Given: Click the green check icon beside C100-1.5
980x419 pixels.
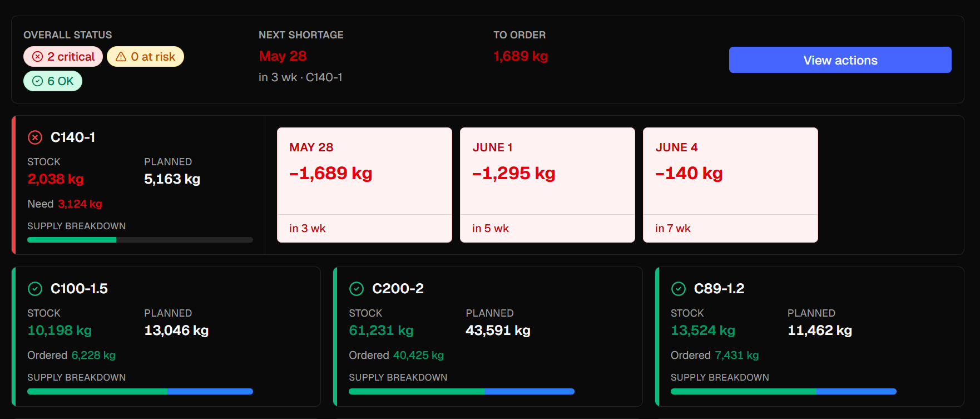Looking at the screenshot, I should pos(35,289).
